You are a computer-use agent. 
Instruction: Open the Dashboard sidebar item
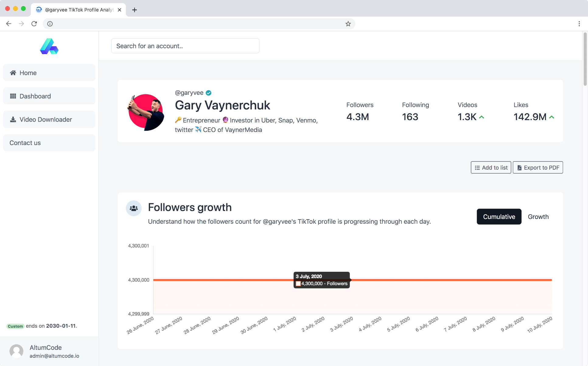49,96
